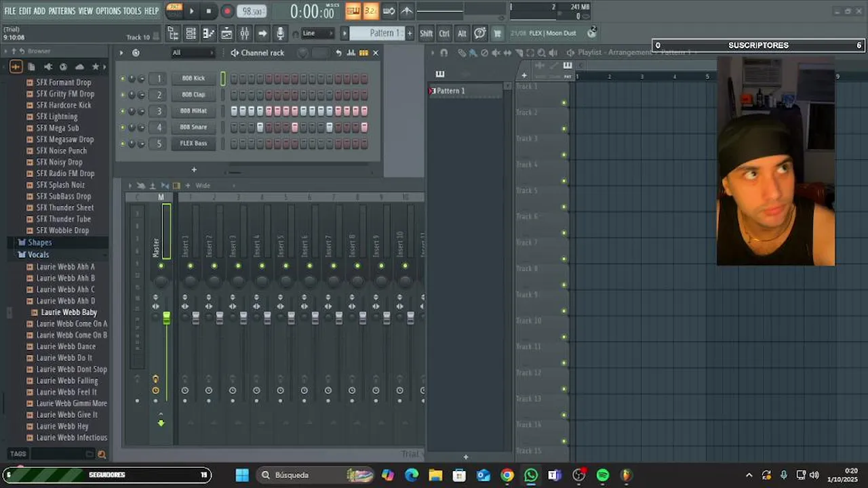Open the EDIT menu

point(24,11)
